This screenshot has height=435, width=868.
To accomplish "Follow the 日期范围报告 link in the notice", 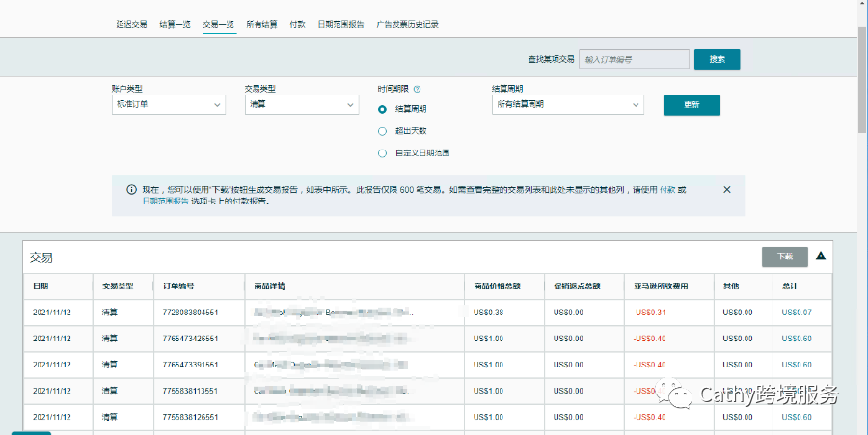I will point(166,202).
